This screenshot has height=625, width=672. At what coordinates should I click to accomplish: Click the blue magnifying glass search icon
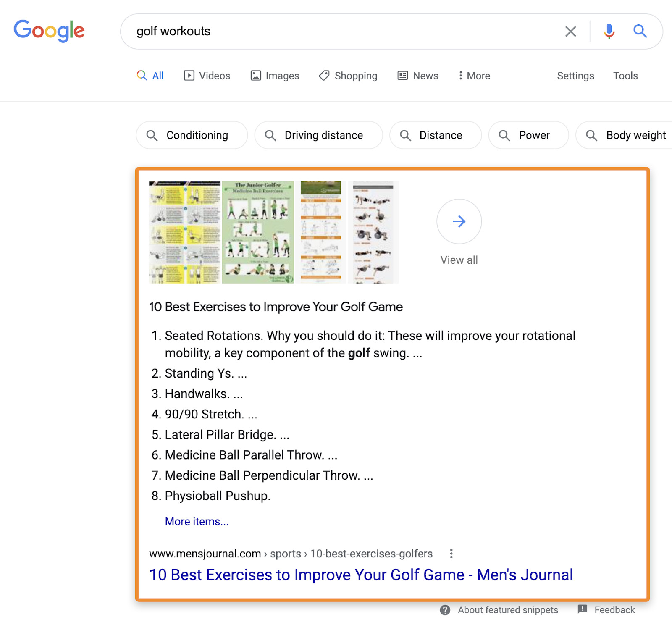640,31
